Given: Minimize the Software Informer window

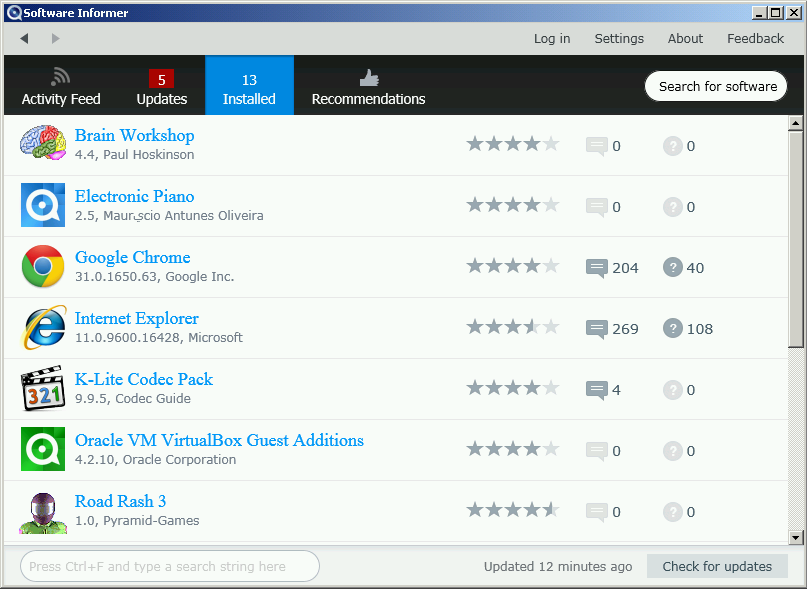Looking at the screenshot, I should [x=759, y=13].
